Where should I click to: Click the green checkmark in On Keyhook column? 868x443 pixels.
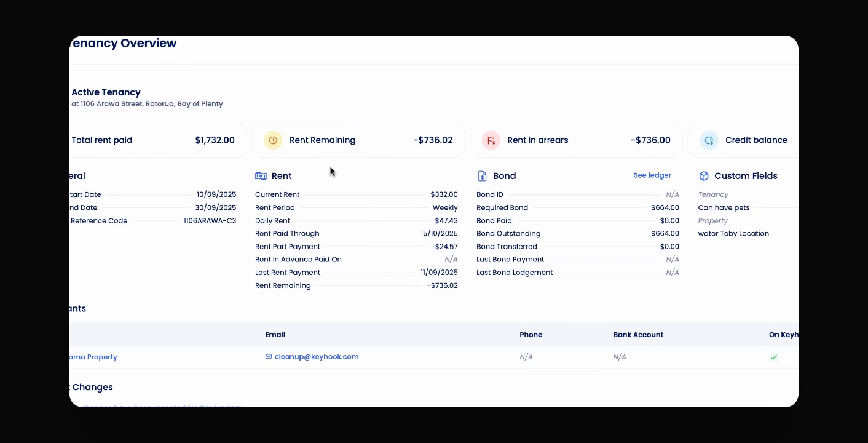click(x=774, y=357)
